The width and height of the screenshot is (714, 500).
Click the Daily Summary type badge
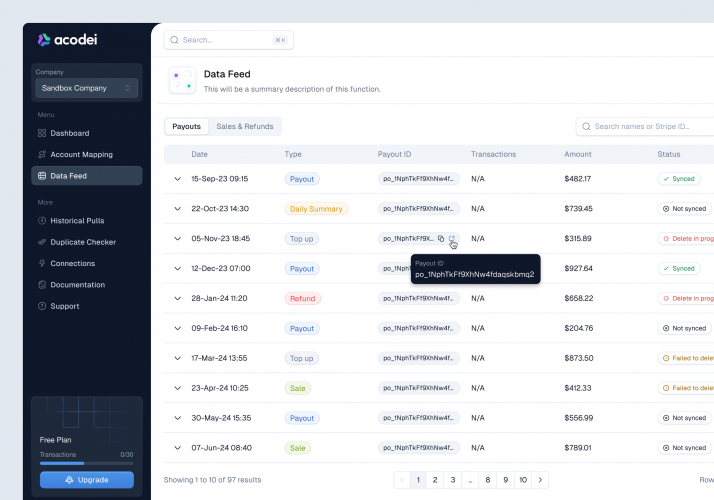point(316,209)
